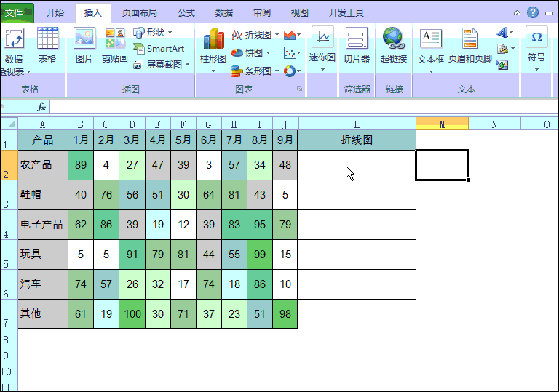Open the 形状 shapes dropdown

pyautogui.click(x=153, y=33)
